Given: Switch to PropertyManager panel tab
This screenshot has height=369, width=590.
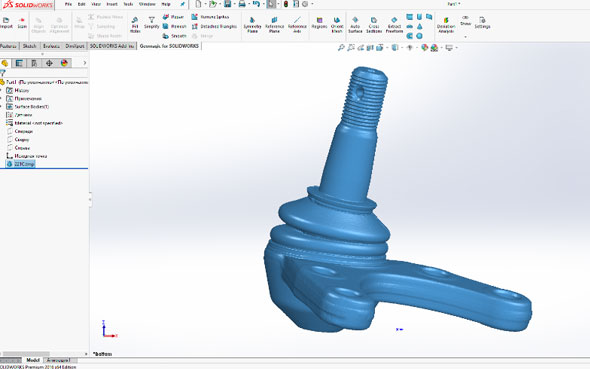Looking at the screenshot, I should coord(19,63).
